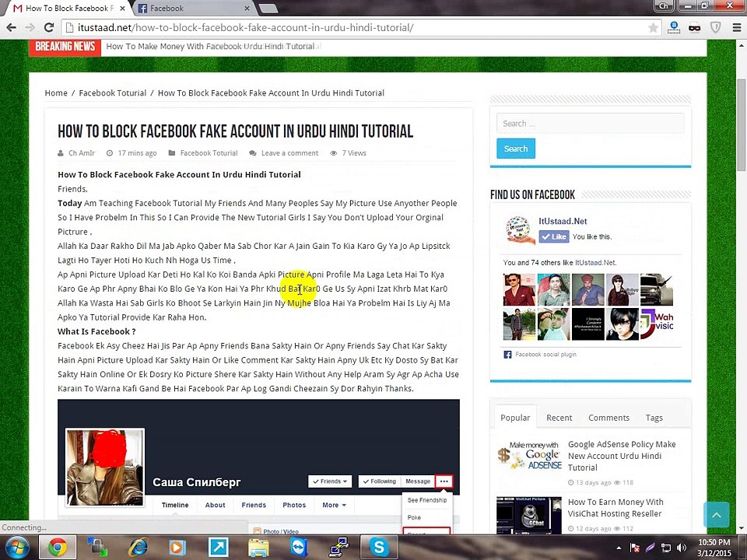Close the How To Block Facebook tab
Screen dimensions: 747x560
(122, 8)
